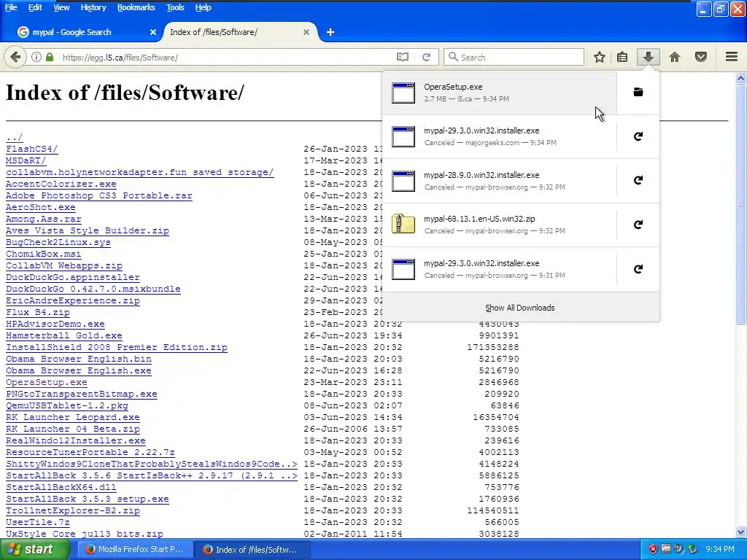Click the VM tray icon
747x560 pixels.
pos(666,549)
